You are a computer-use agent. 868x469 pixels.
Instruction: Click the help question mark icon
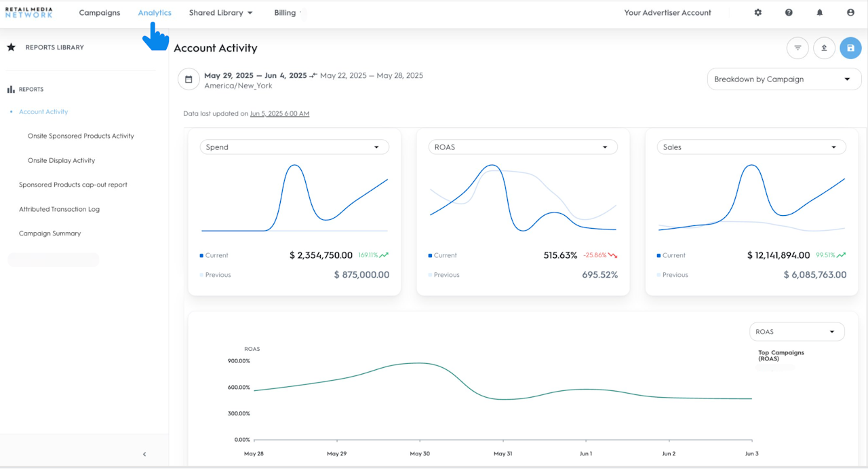(789, 13)
